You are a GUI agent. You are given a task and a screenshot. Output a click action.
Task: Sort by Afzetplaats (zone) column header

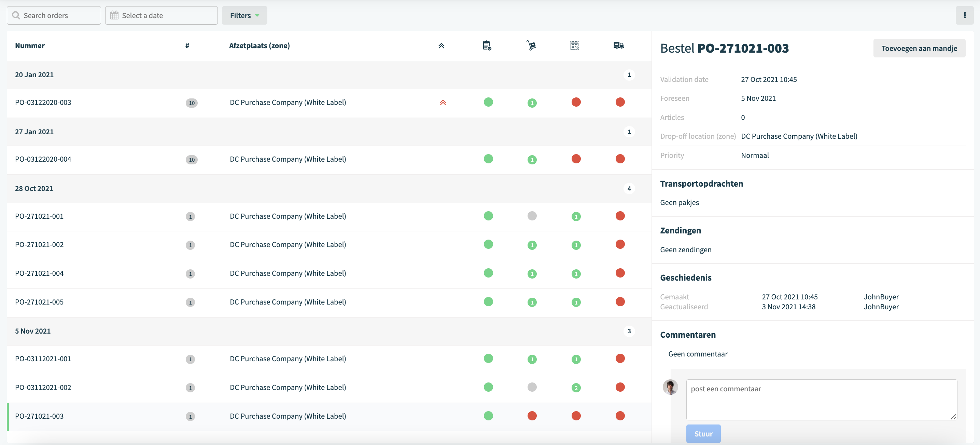coord(259,46)
